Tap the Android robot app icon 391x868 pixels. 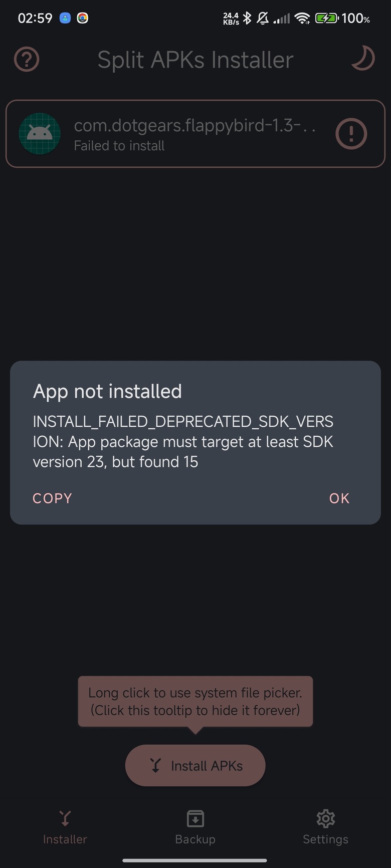click(x=40, y=134)
